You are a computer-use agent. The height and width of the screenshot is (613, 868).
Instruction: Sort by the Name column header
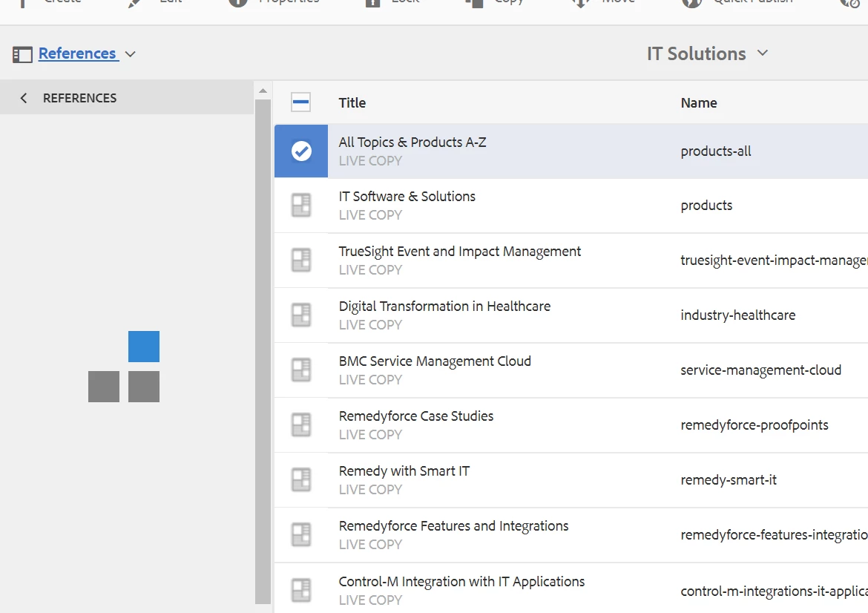click(x=699, y=103)
